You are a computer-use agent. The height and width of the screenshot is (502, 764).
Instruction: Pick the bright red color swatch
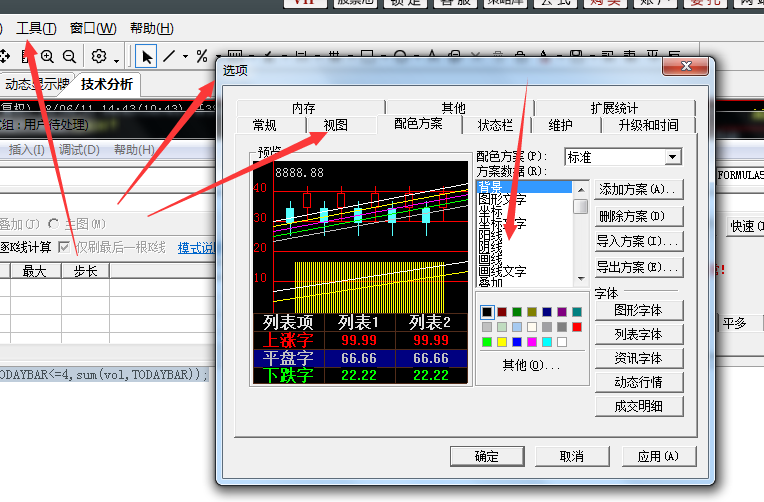(x=577, y=327)
